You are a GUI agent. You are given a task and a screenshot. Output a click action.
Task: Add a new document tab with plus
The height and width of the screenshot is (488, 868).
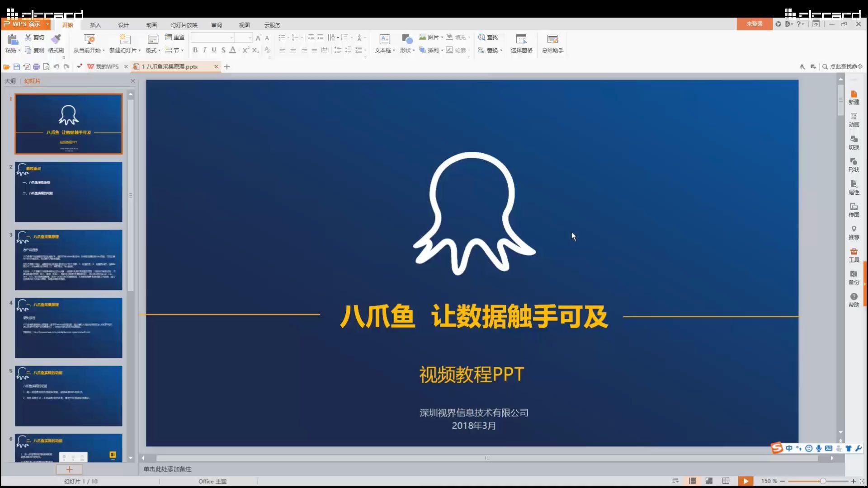[227, 67]
